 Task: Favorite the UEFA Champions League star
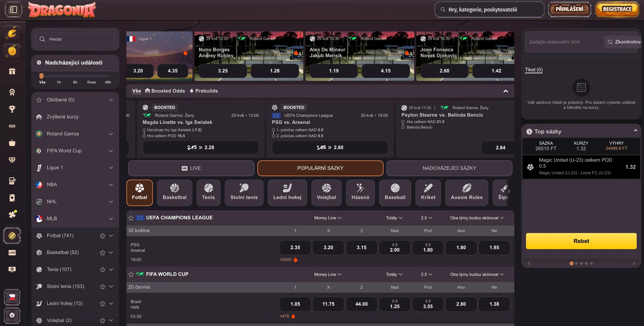point(131,218)
